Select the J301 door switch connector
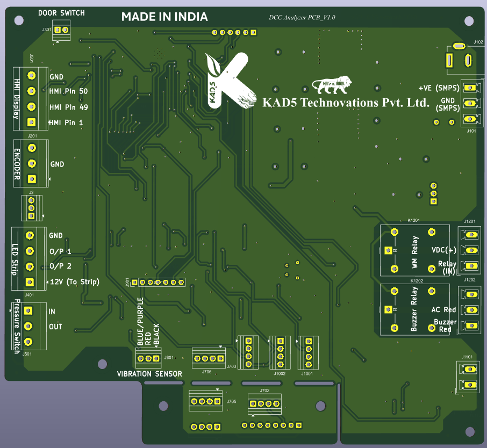The image size is (487, 448). pos(61,30)
